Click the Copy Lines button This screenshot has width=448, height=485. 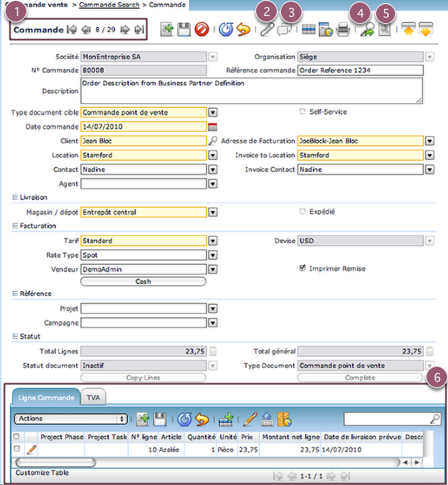click(x=143, y=378)
